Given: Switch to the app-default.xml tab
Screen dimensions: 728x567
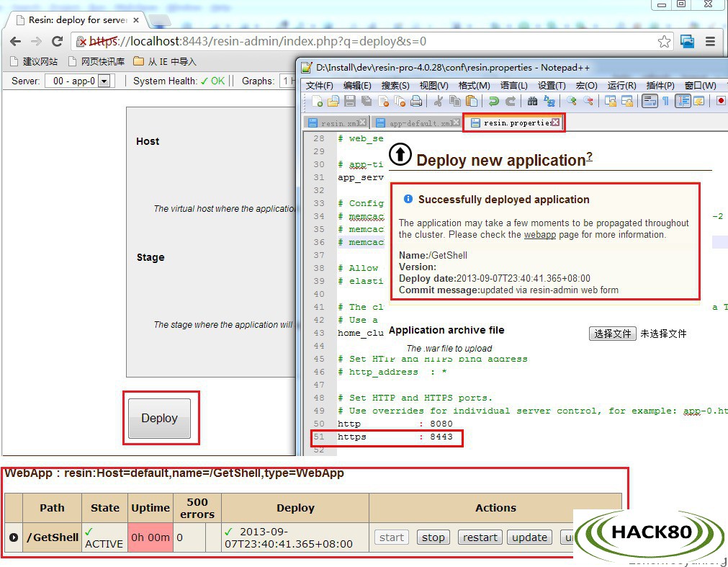Looking at the screenshot, I should pyautogui.click(x=416, y=123).
